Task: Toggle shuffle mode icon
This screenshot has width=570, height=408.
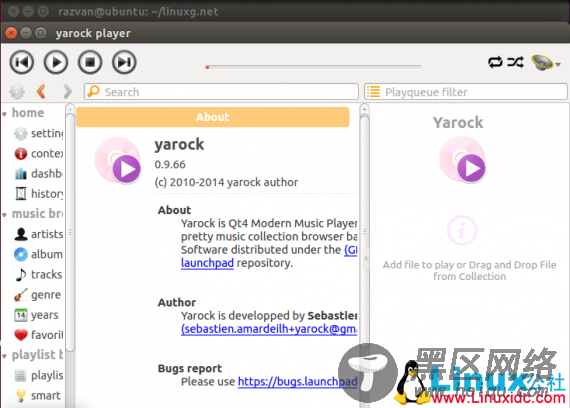Action: [x=516, y=62]
